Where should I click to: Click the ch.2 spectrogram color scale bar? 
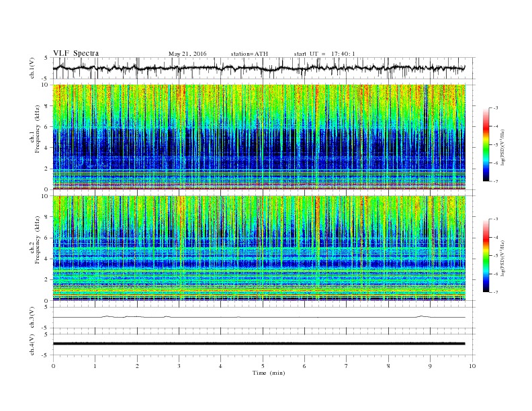coord(486,255)
